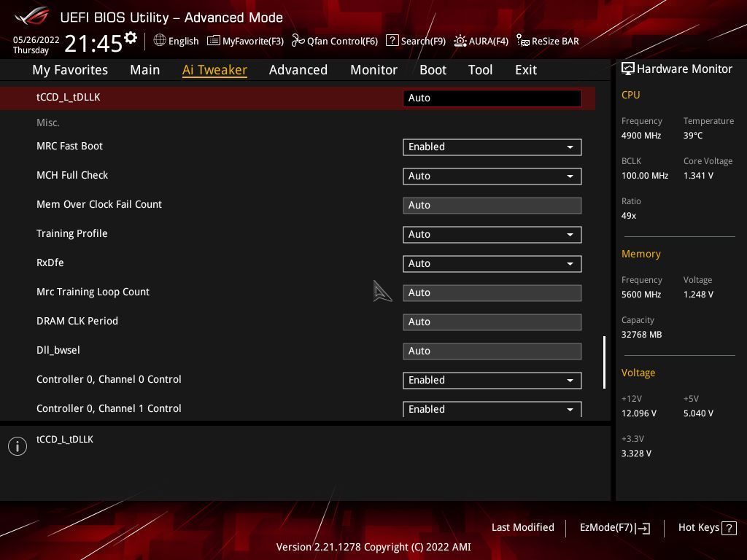Select the tCCD_L_tDLLK row label

(x=68, y=97)
